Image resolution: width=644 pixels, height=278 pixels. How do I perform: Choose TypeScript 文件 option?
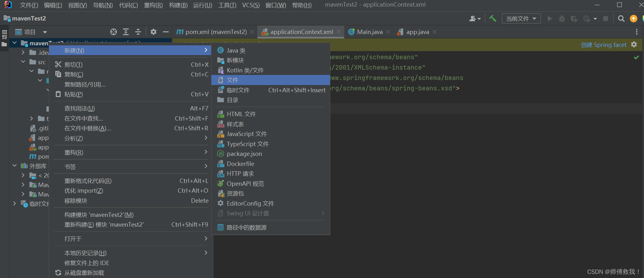click(x=271, y=144)
